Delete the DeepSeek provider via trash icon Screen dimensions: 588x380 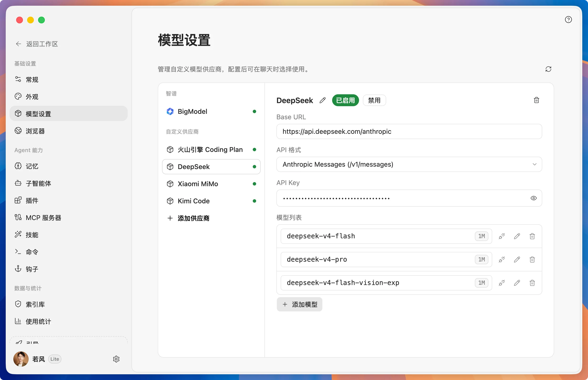click(x=536, y=100)
